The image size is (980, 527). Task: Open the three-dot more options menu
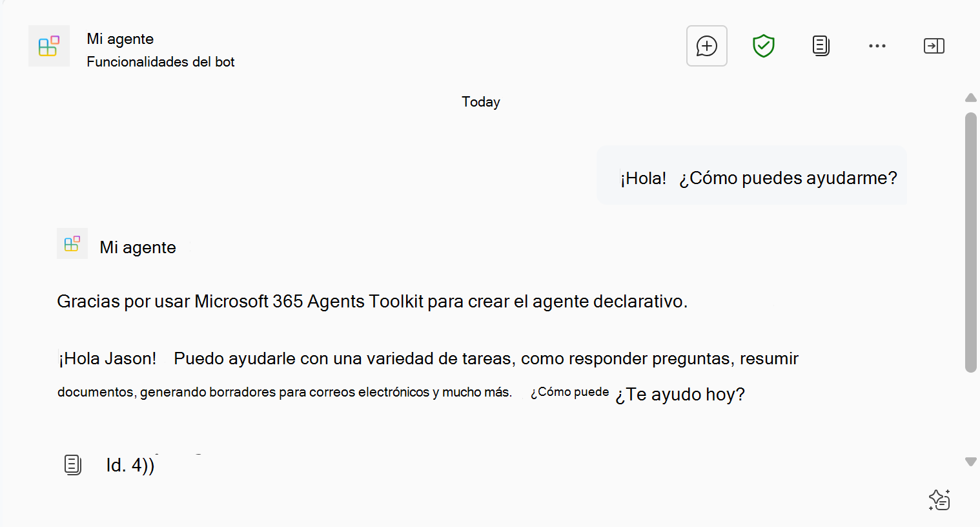click(x=877, y=46)
